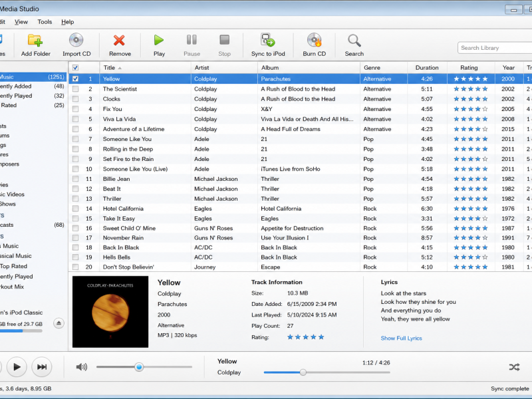Sort by Duration column header
Viewport: 532px width, 399px height.
pyautogui.click(x=427, y=68)
